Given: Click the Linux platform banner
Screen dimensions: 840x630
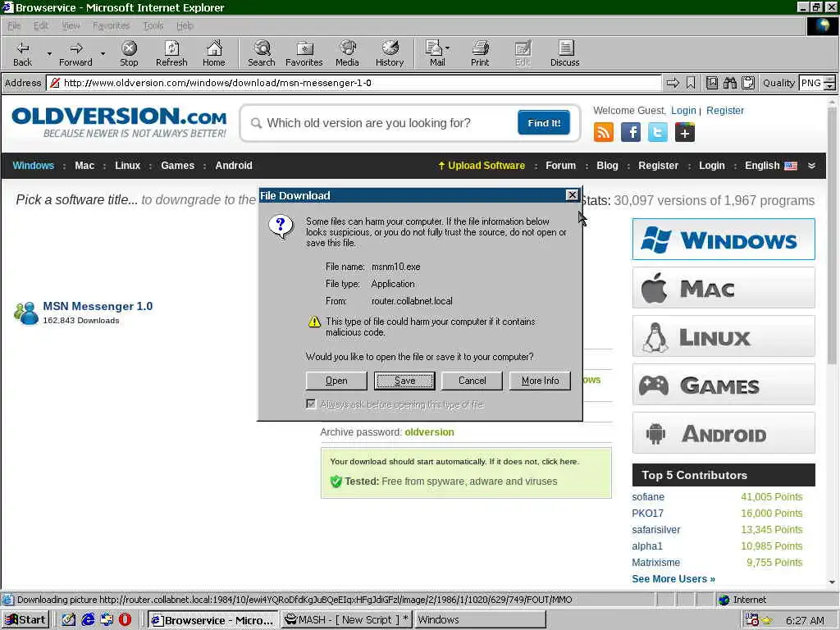Looking at the screenshot, I should pyautogui.click(x=724, y=336).
